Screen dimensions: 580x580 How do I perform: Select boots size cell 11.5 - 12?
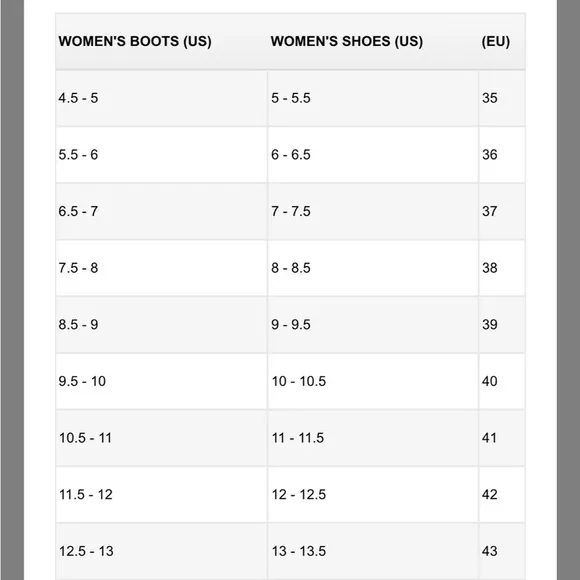pyautogui.click(x=161, y=495)
